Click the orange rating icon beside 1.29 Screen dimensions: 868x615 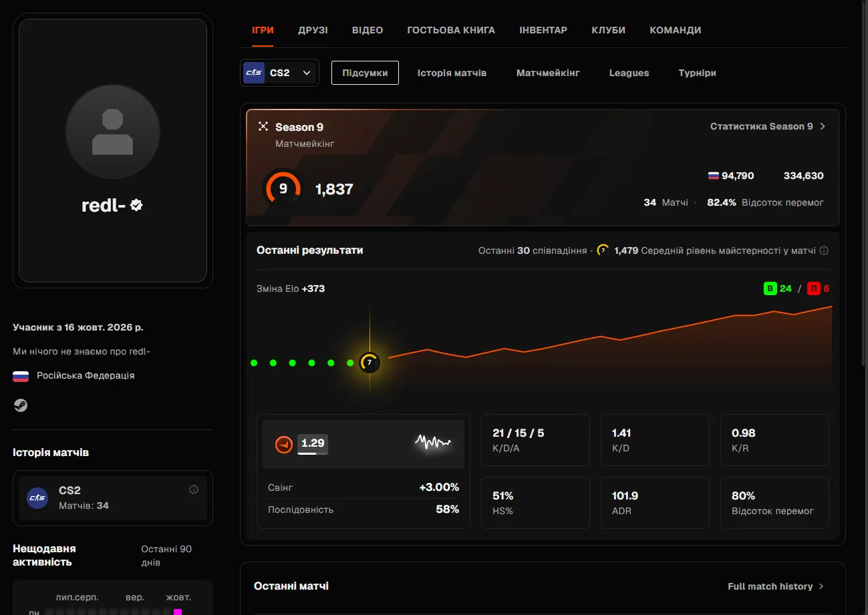[x=284, y=444]
